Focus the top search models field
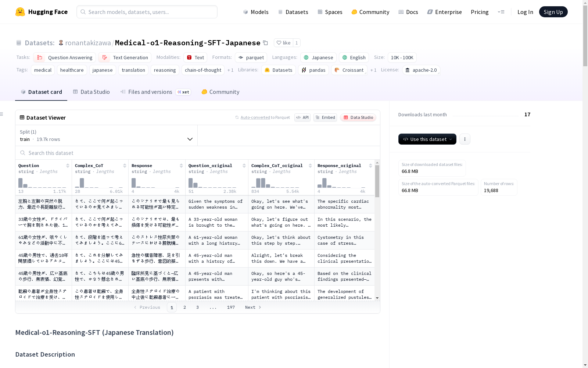The image size is (588, 368). tap(147, 12)
